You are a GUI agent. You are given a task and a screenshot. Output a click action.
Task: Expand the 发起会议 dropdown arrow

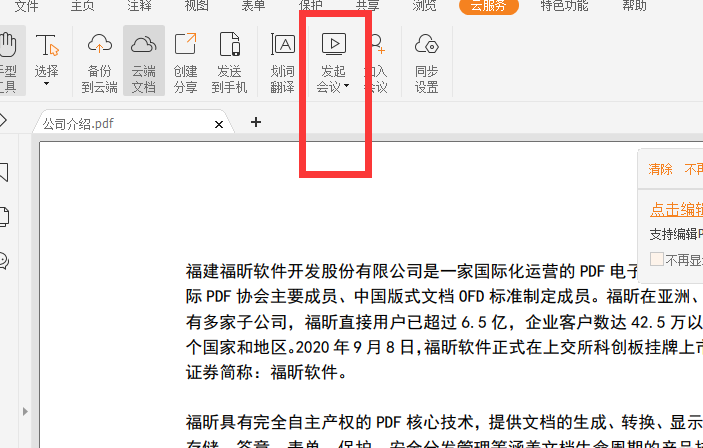(346, 86)
